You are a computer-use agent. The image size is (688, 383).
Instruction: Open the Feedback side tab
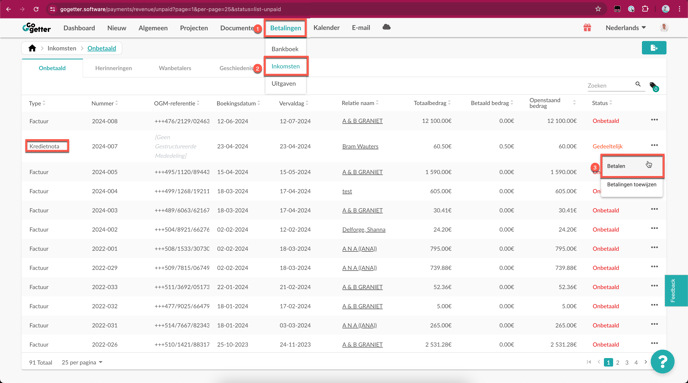tap(676, 290)
